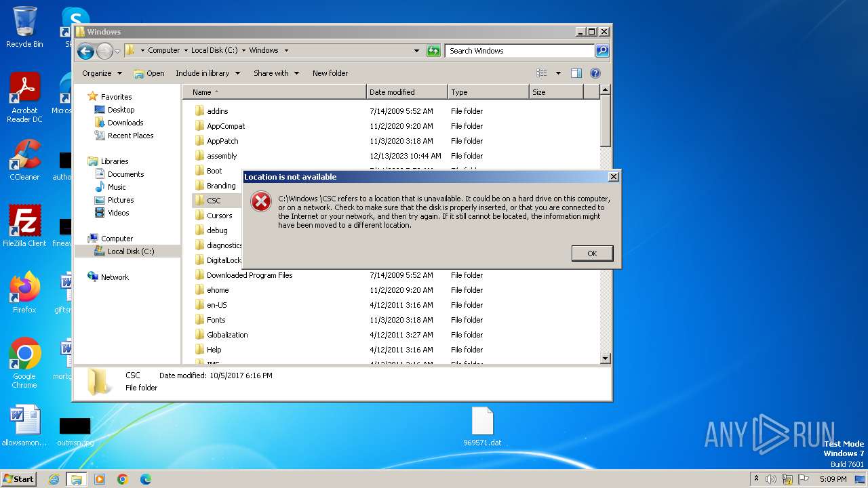Click Computer in the address breadcrumb
The width and height of the screenshot is (868, 488).
pos(163,51)
